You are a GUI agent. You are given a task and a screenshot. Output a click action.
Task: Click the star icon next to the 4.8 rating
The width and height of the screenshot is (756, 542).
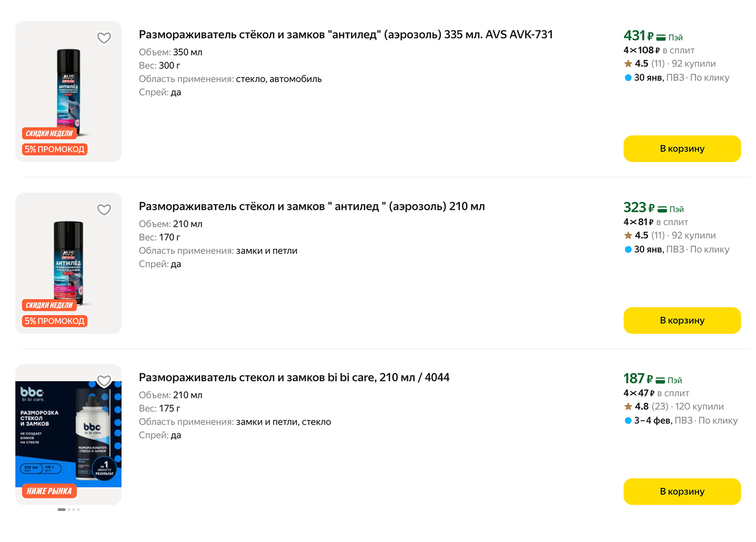pos(628,406)
